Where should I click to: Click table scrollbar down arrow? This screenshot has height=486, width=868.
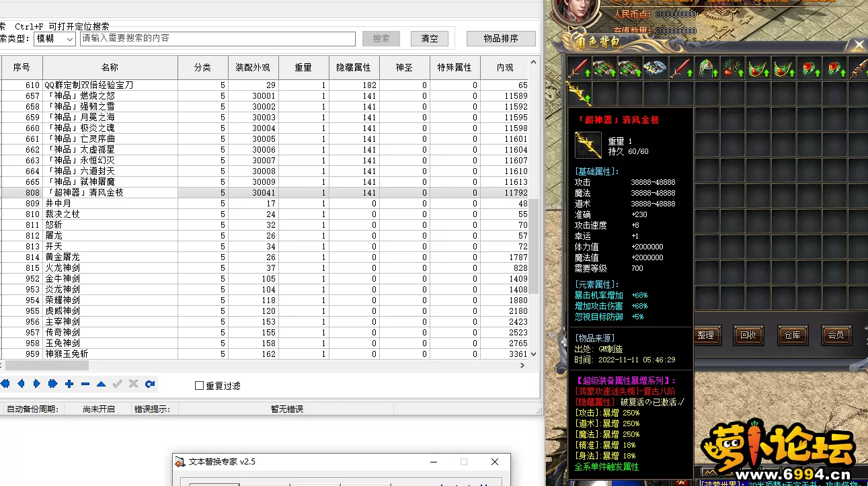534,354
